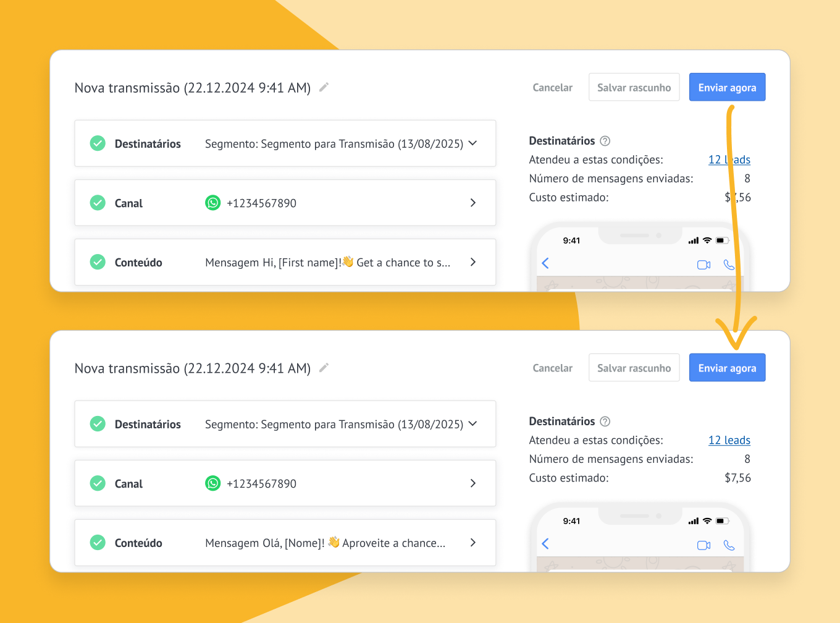Tap the back arrow in the upper phone preview

coord(545,263)
